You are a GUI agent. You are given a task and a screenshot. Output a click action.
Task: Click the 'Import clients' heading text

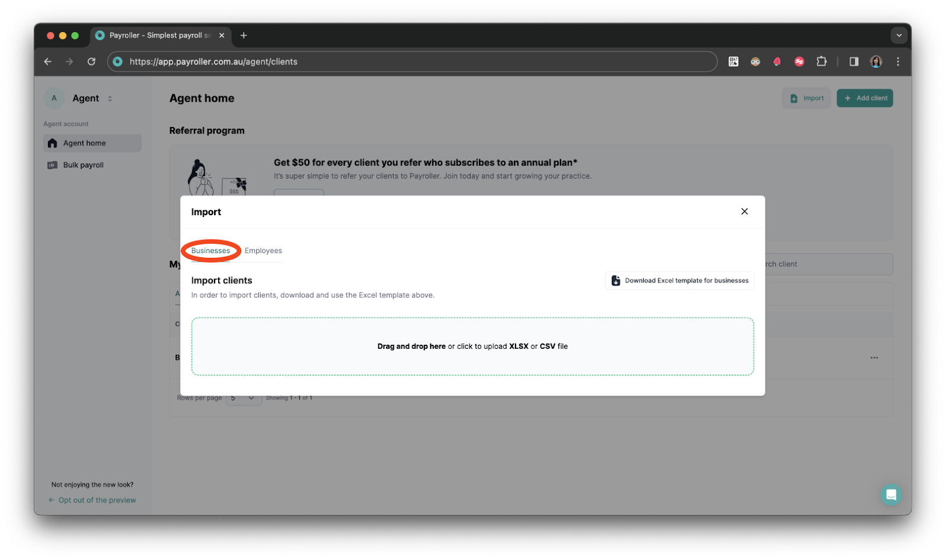click(222, 280)
